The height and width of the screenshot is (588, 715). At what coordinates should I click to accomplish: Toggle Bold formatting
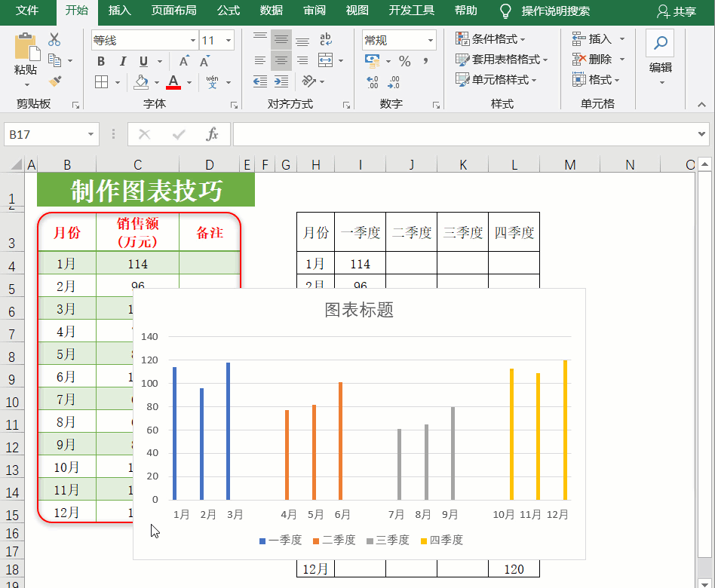tap(101, 61)
